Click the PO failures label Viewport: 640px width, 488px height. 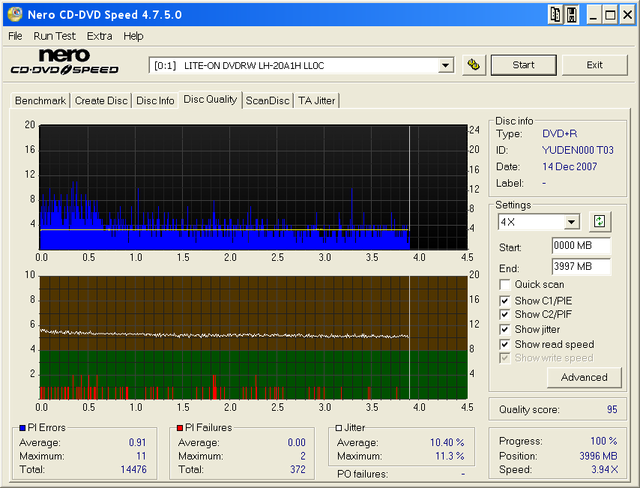tap(362, 475)
